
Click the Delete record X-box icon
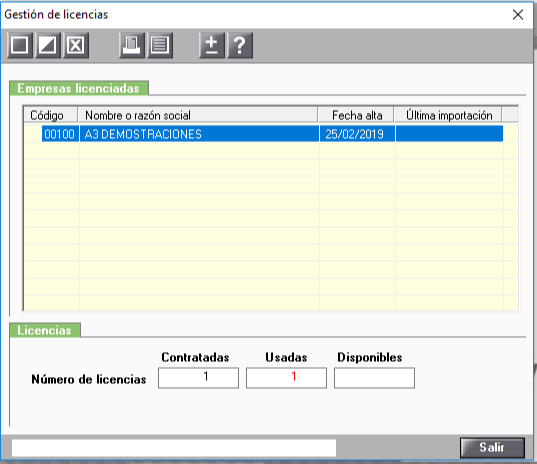tap(76, 45)
